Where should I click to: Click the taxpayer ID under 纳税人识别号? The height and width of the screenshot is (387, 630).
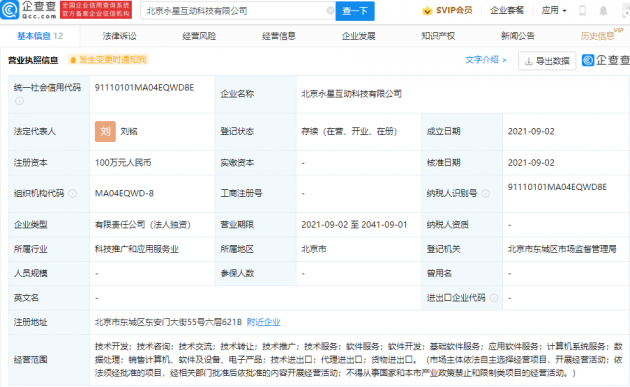[x=557, y=187]
